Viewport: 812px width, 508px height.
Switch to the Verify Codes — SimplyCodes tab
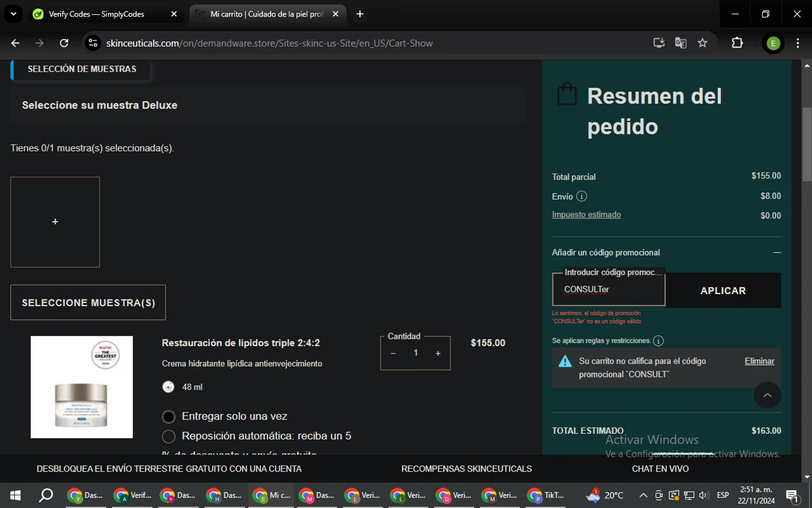point(97,14)
